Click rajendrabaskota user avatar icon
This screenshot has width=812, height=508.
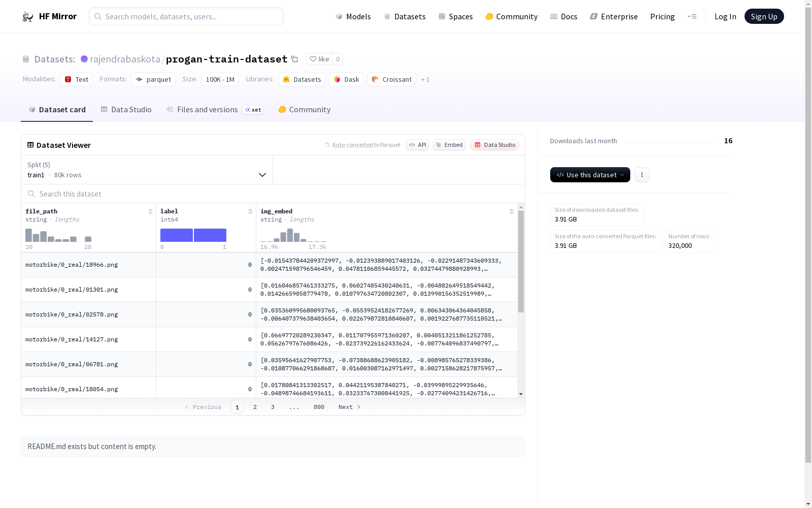pos(84,59)
